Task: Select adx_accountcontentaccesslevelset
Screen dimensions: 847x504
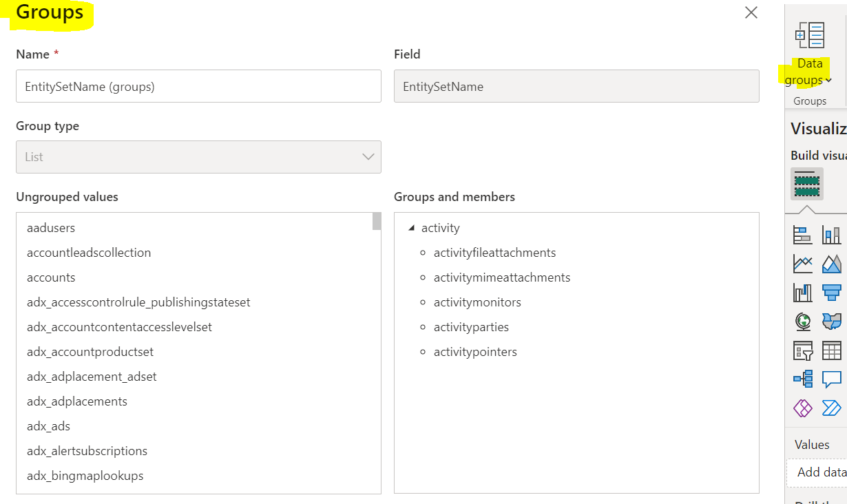Action: (119, 327)
